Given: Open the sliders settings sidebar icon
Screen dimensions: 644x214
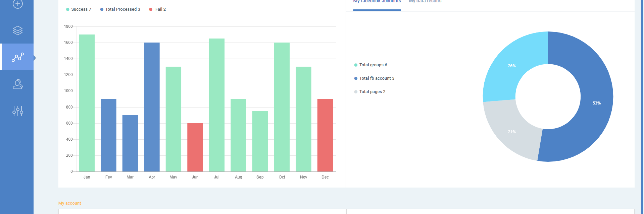Looking at the screenshot, I should click(x=17, y=111).
